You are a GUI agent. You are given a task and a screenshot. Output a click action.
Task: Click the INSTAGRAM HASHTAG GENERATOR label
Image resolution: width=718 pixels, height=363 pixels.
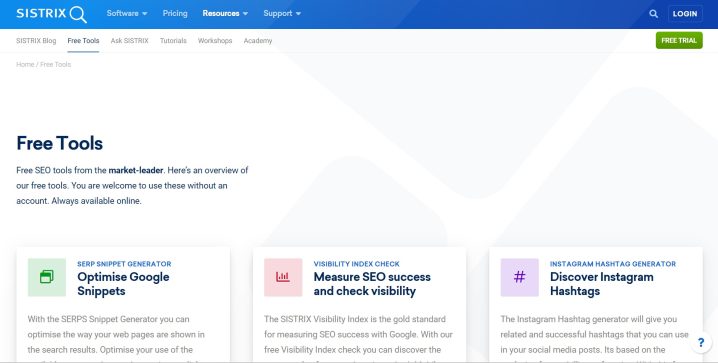(613, 264)
